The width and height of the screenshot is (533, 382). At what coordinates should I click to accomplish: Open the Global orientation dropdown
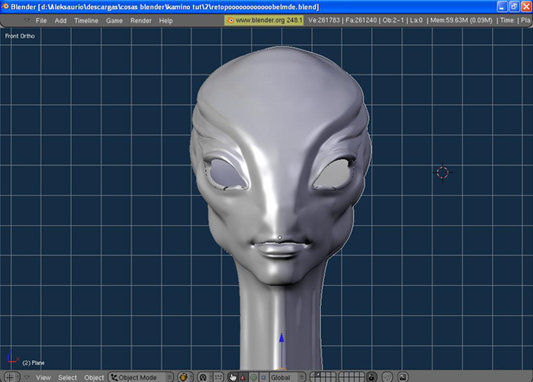pos(287,377)
